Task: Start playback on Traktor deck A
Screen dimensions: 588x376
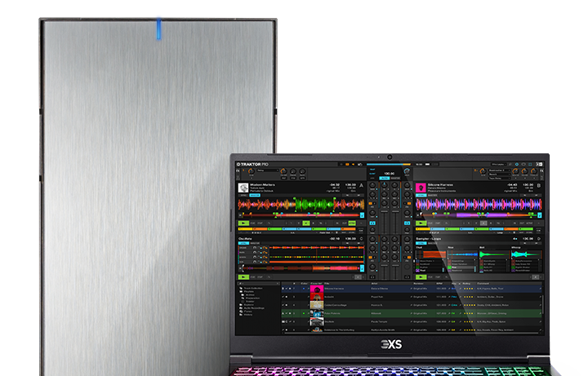Action: coord(243,223)
